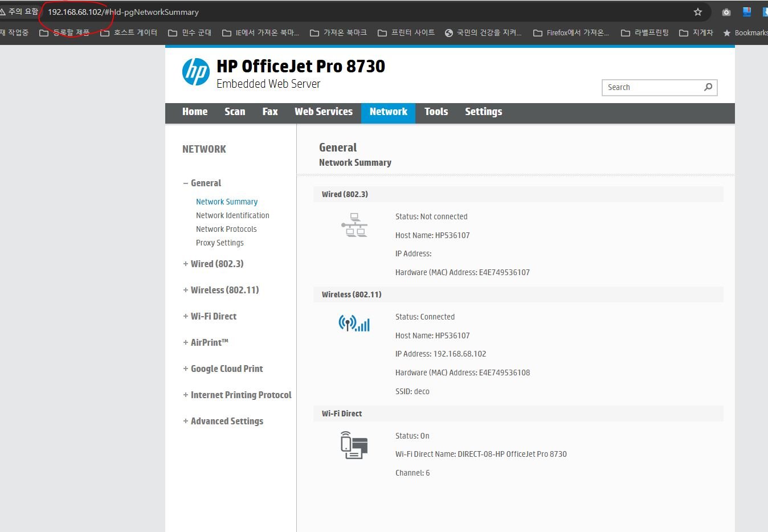The width and height of the screenshot is (768, 532).
Task: Open the Settings tab
Action: [x=484, y=112]
